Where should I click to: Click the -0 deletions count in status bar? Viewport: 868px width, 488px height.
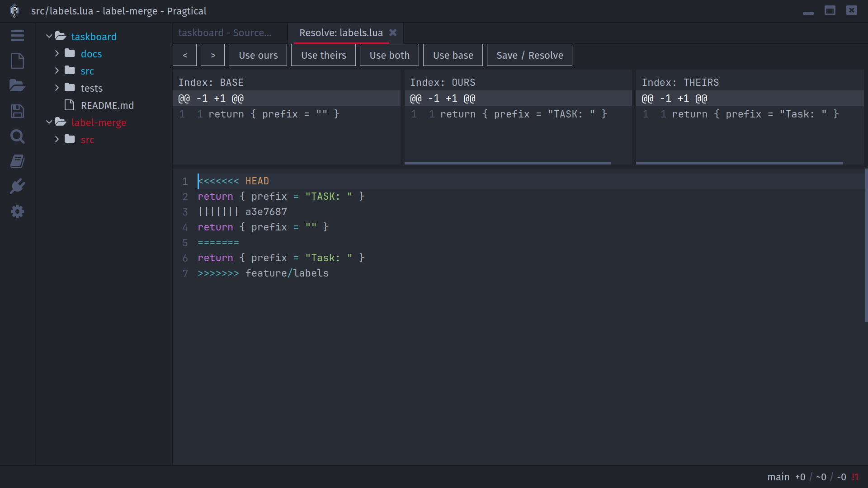coord(841,477)
